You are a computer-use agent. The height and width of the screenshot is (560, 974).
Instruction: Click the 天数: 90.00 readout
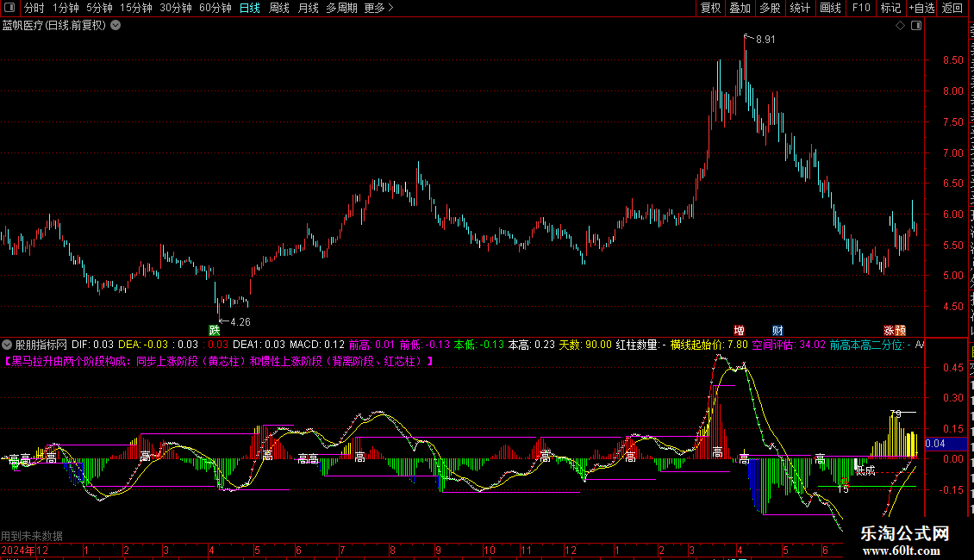point(585,345)
